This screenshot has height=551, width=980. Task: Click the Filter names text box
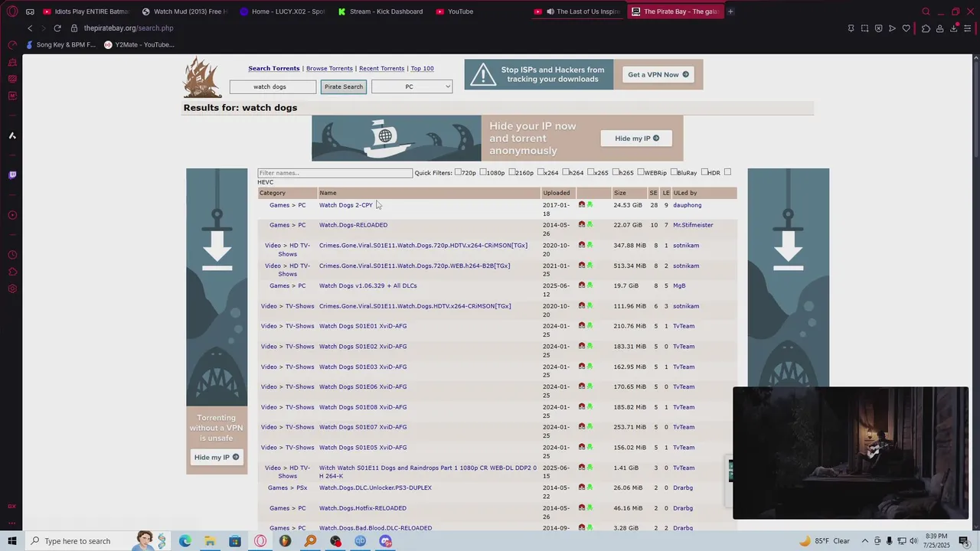[x=335, y=173]
